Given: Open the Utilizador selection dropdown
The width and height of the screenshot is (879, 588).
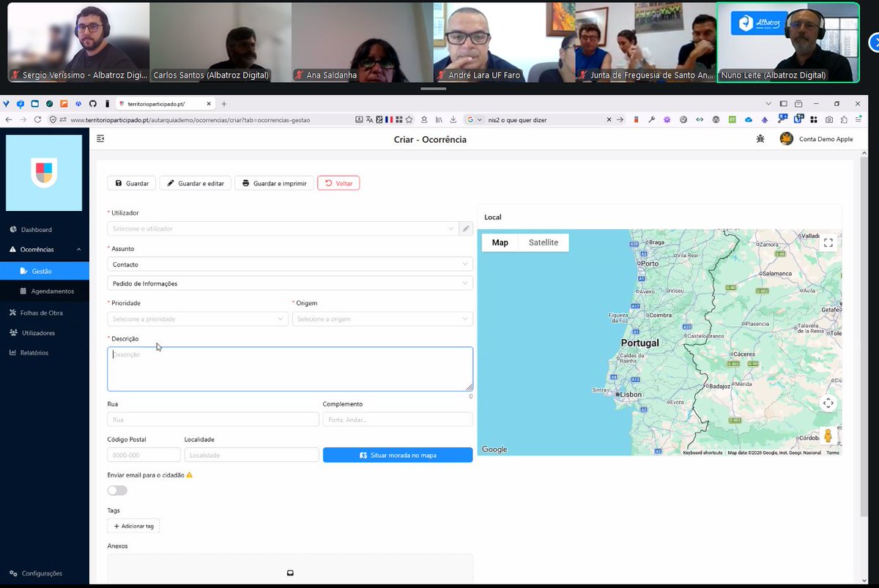Looking at the screenshot, I should pos(283,228).
